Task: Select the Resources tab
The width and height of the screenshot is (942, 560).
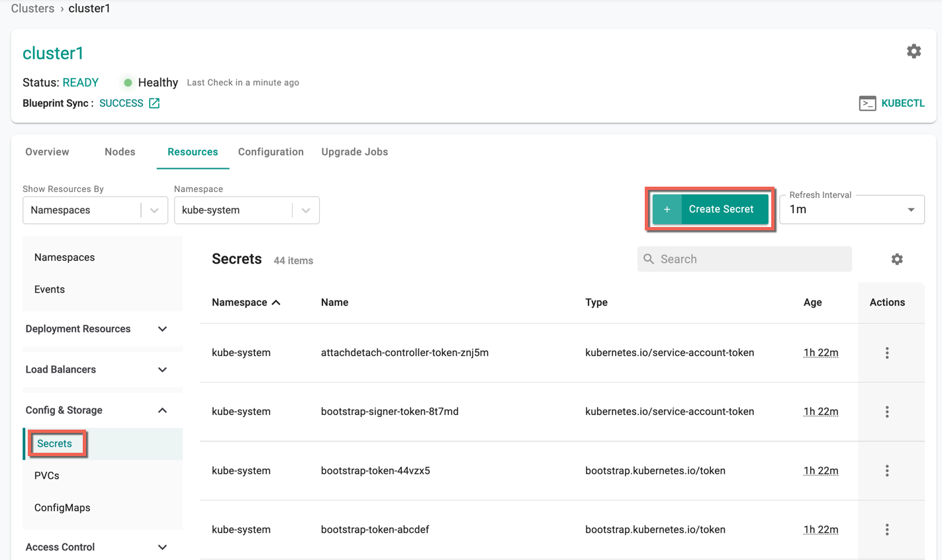Action: [193, 152]
